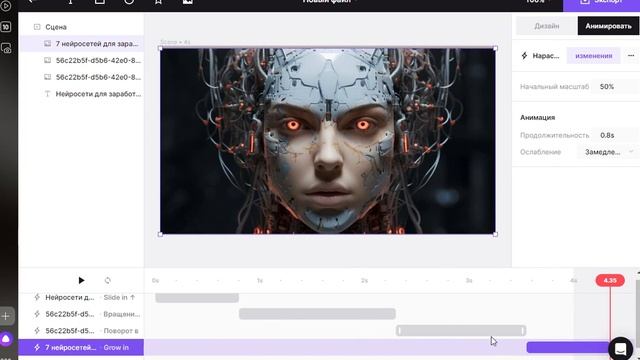Click the lightning icon of the 'Slide in' timeline row

point(37,297)
